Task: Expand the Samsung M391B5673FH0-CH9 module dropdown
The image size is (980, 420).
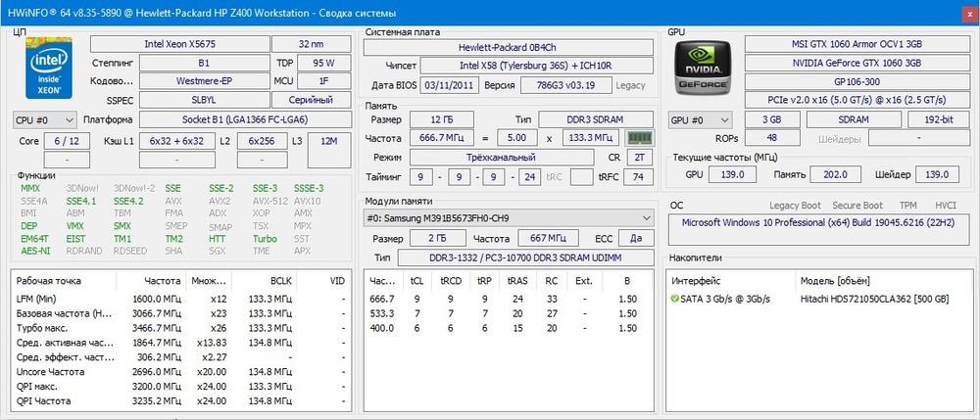Action: pos(508,218)
